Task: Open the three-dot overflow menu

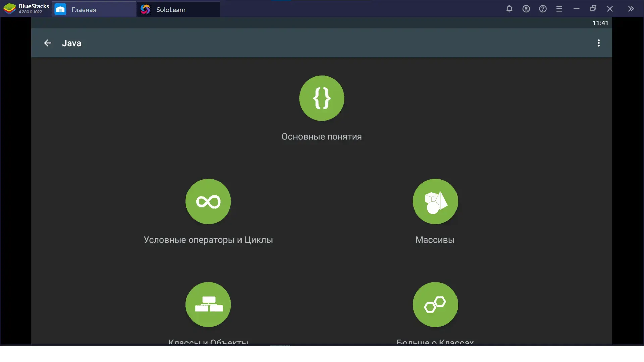Action: click(x=599, y=43)
